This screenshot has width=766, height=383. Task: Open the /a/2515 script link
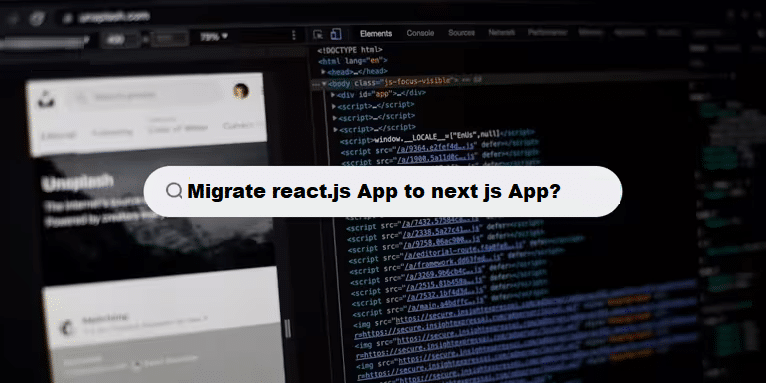445,284
